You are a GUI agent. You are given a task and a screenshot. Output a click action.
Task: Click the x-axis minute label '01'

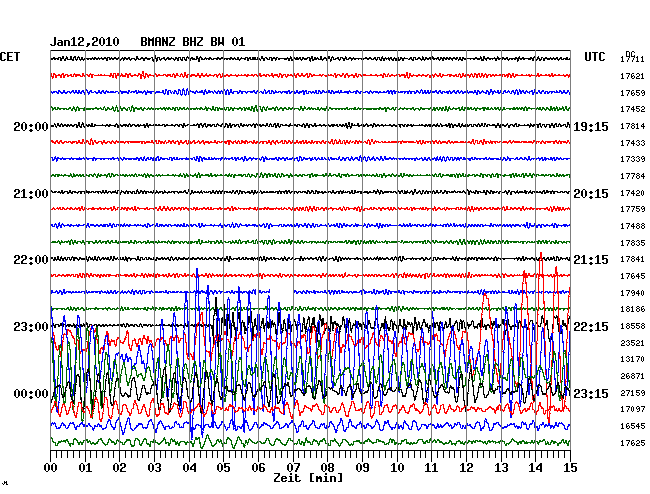coord(85,468)
